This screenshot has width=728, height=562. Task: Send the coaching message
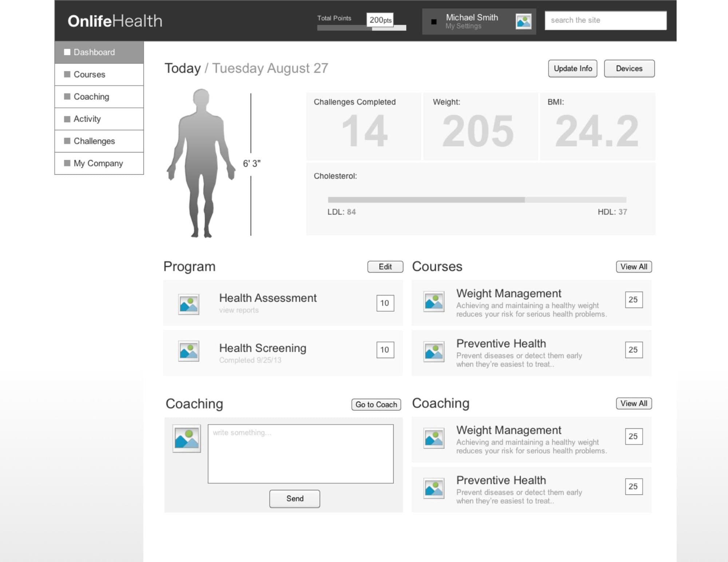pos(294,499)
